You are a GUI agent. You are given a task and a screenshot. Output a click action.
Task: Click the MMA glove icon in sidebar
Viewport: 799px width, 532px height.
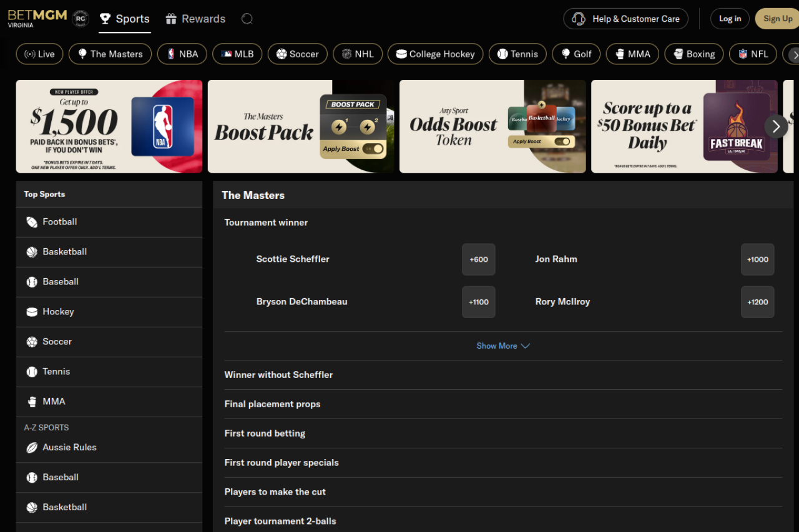click(32, 402)
